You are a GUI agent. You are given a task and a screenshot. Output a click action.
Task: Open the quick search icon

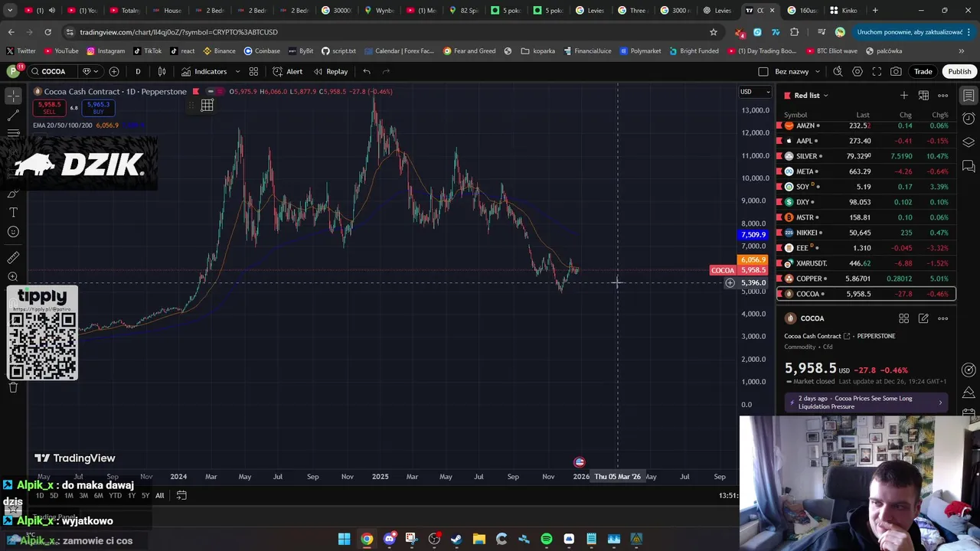838,71
